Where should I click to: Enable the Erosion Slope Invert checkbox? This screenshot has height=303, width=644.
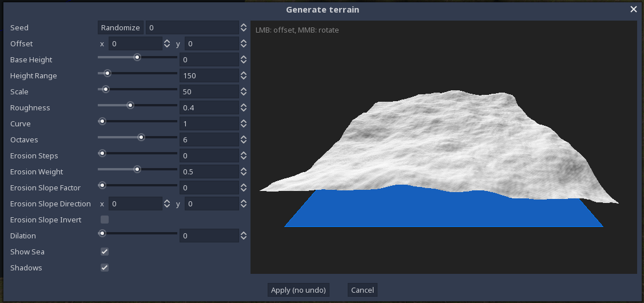click(105, 220)
